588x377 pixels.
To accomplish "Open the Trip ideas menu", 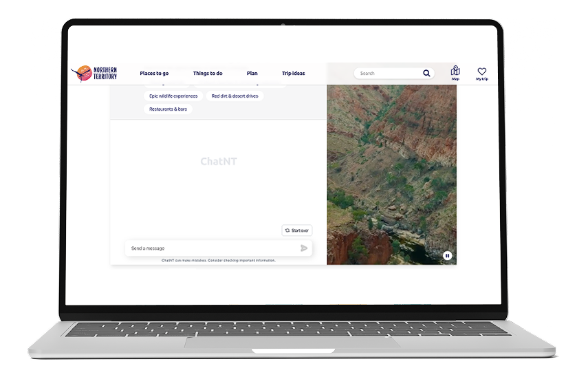I will point(293,73).
